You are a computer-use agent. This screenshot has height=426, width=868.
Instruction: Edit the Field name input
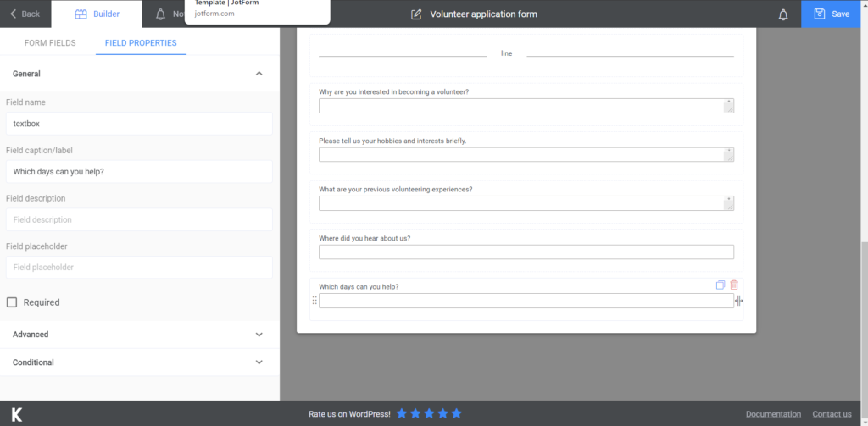139,124
